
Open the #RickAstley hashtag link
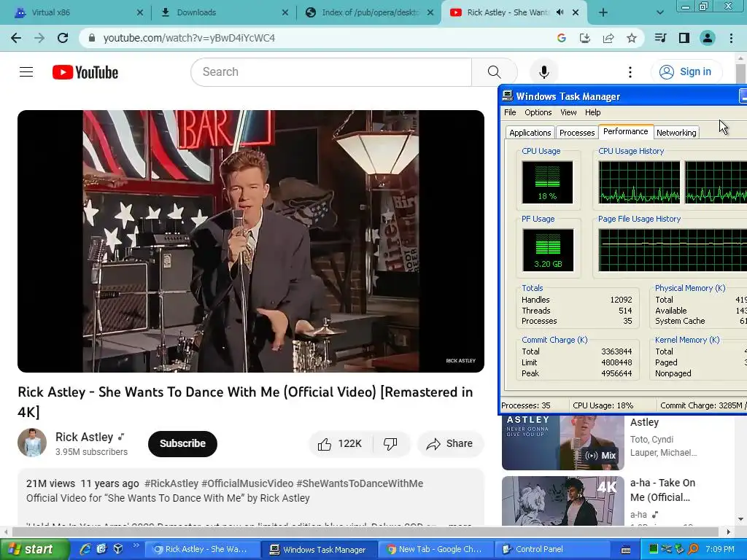tap(171, 483)
